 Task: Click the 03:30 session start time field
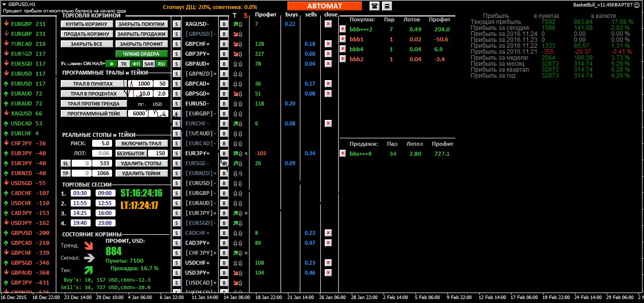(x=80, y=193)
